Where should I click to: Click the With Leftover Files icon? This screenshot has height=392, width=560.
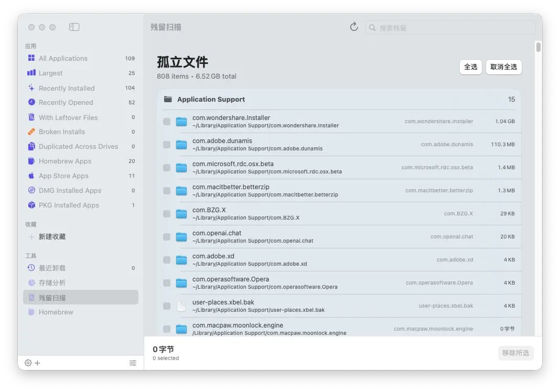pyautogui.click(x=31, y=117)
